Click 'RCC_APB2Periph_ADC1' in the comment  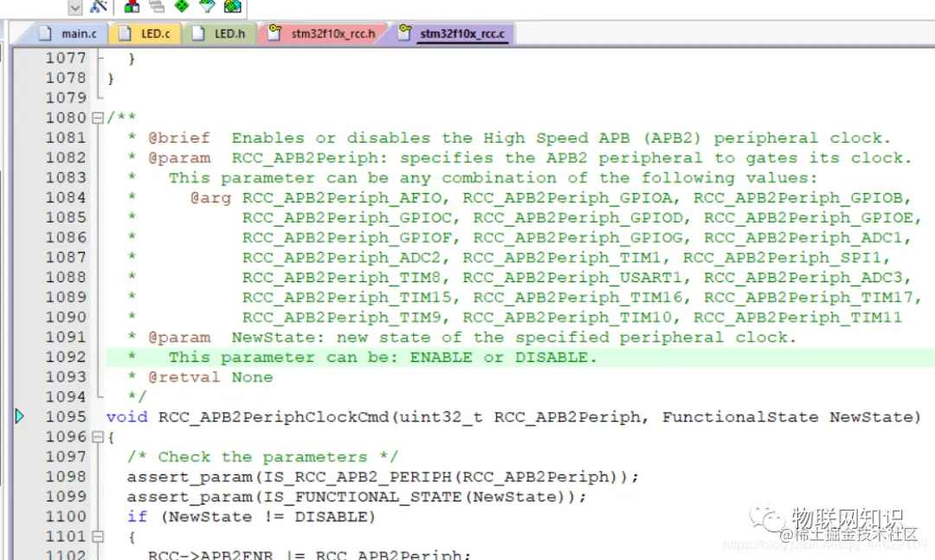coord(803,237)
